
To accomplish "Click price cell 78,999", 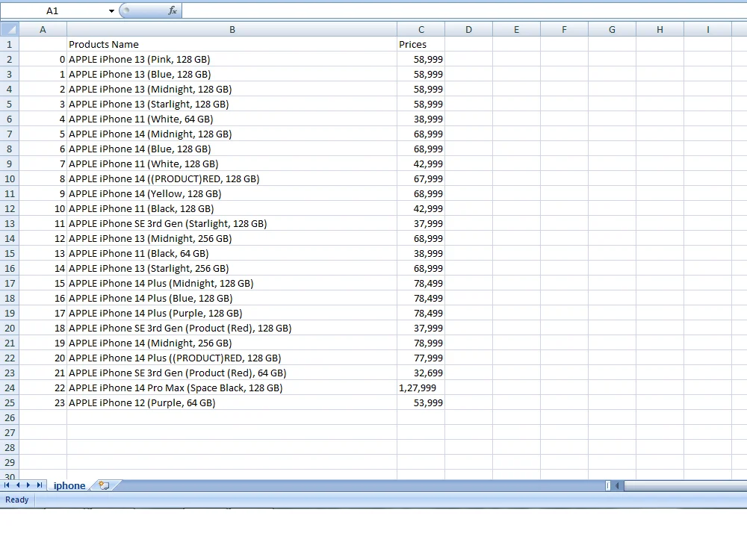I will 421,343.
